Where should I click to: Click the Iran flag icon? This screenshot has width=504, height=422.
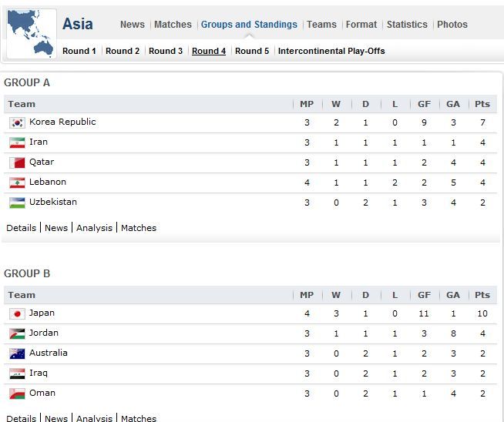[17, 142]
